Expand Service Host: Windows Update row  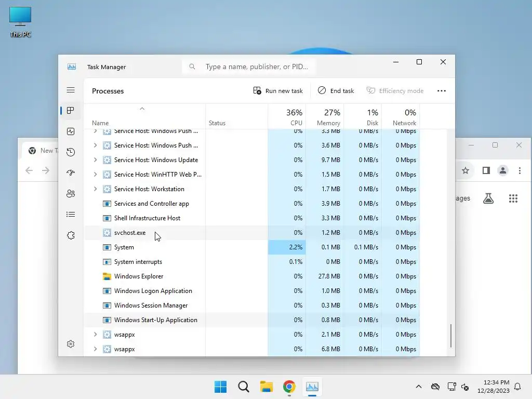pos(96,160)
